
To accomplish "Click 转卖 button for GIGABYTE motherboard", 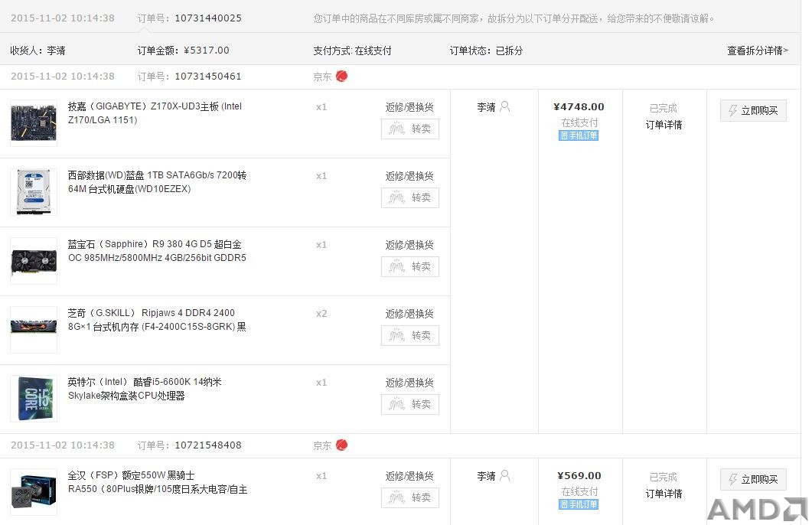I will point(410,129).
